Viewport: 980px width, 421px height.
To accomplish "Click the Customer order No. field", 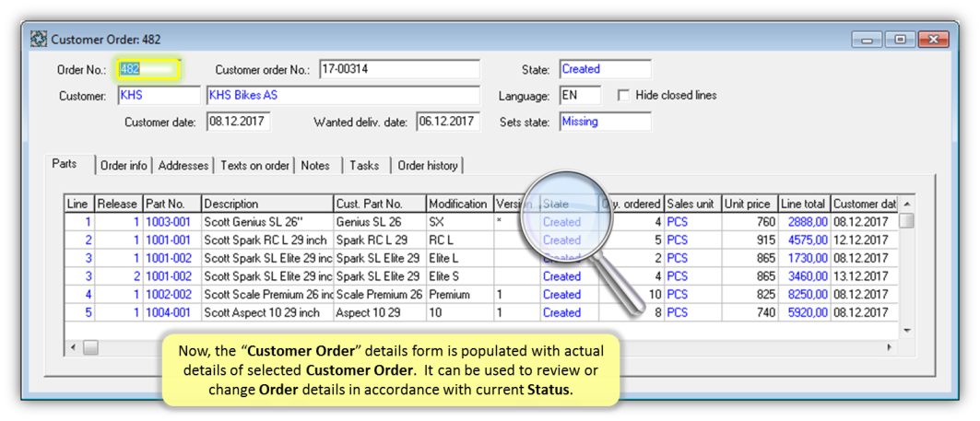I will (399, 69).
